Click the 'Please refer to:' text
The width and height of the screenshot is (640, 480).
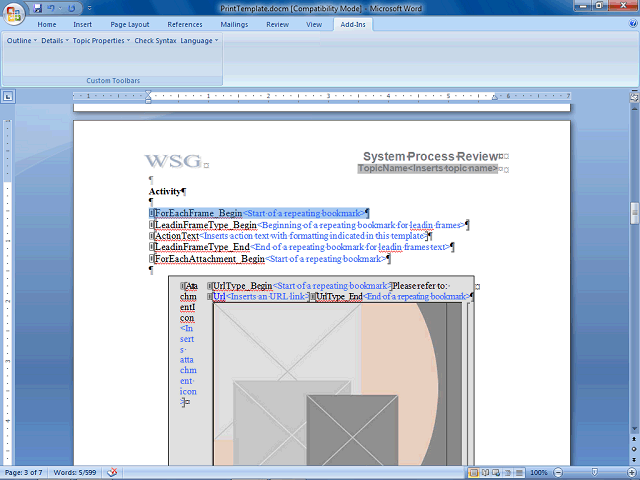[x=420, y=286]
